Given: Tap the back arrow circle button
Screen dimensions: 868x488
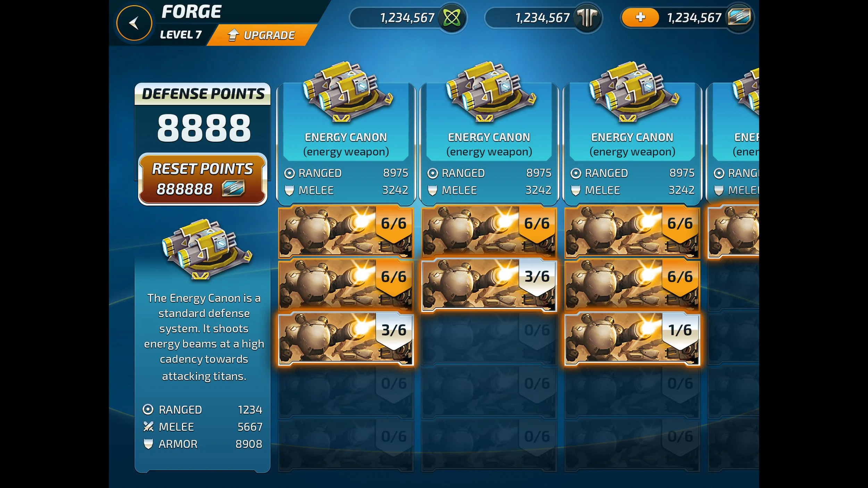Looking at the screenshot, I should pyautogui.click(x=134, y=23).
